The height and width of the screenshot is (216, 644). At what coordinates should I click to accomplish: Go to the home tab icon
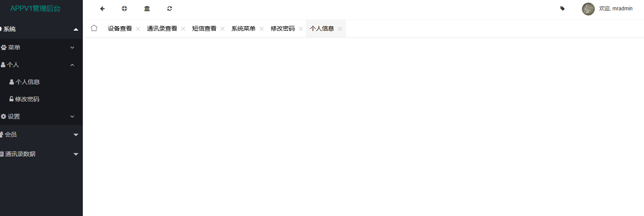94,28
